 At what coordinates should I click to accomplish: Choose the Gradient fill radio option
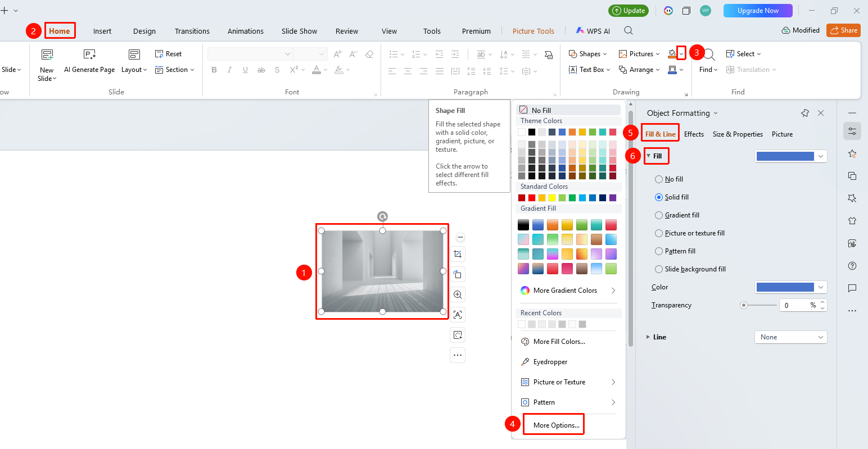click(x=659, y=215)
